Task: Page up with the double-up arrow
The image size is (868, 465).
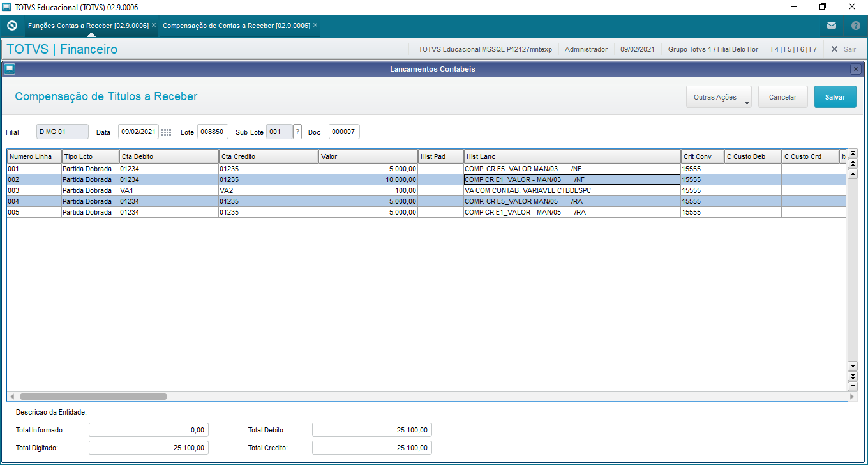Action: (x=853, y=164)
